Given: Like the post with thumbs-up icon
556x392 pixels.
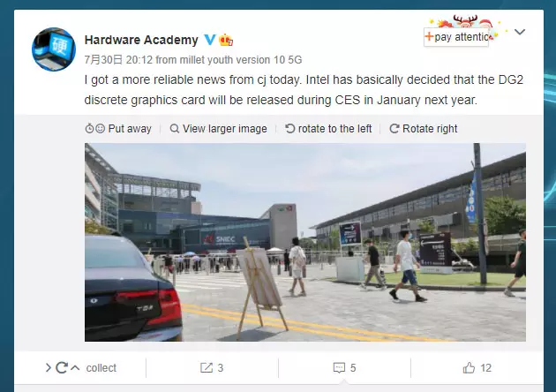Looking at the screenshot, I should pos(469,368).
